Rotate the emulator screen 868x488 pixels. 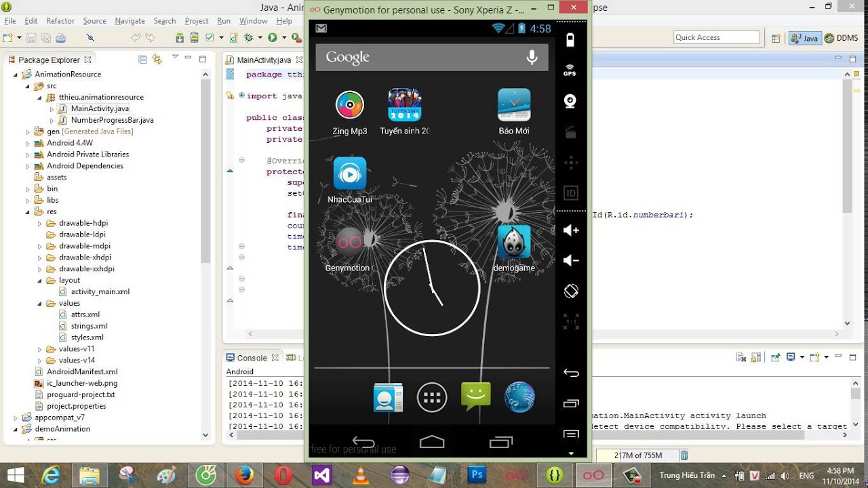coord(571,291)
